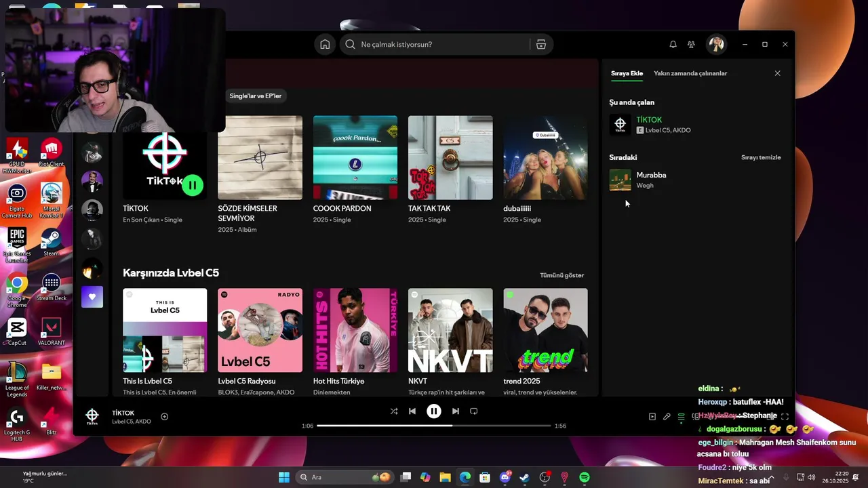Image resolution: width=868 pixels, height=488 pixels.
Task: Open Windows Start menu
Action: coord(284,477)
